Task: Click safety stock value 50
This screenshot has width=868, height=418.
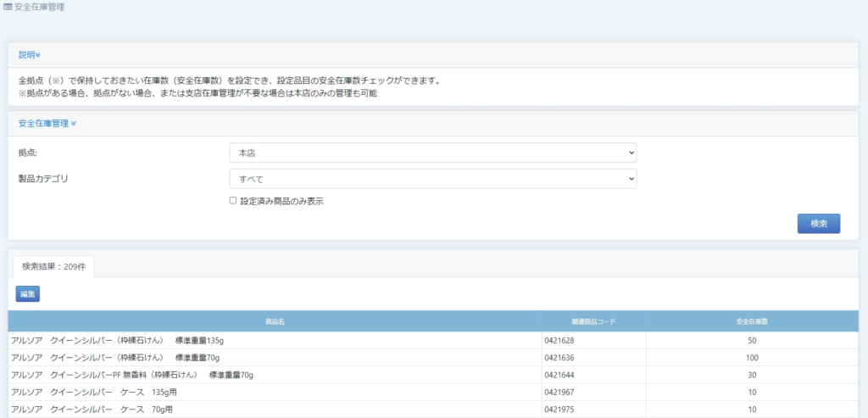Action: coord(752,341)
